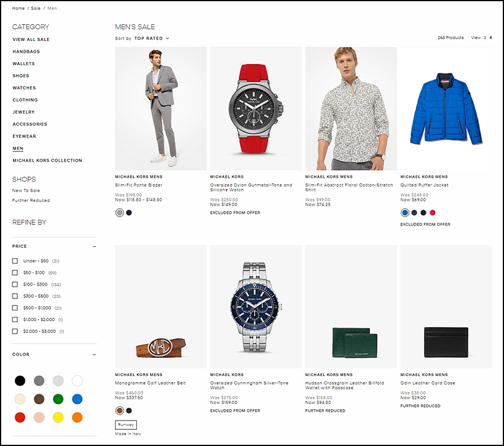This screenshot has width=504, height=446.
Task: Select brown color option for Leather Belt
Action: point(120,410)
